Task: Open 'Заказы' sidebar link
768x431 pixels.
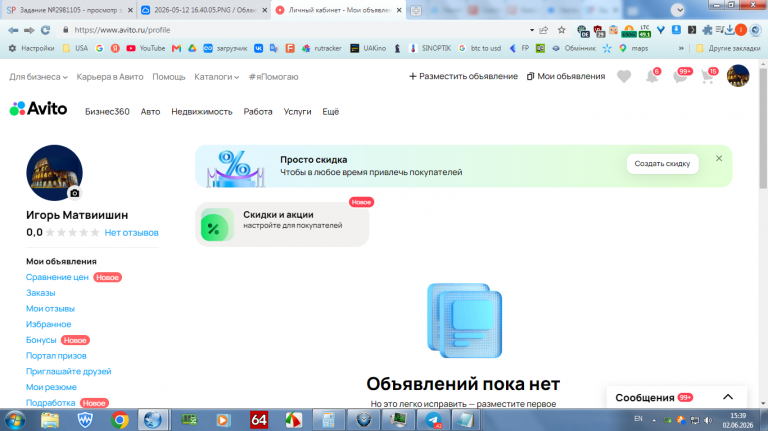Action: coord(41,293)
